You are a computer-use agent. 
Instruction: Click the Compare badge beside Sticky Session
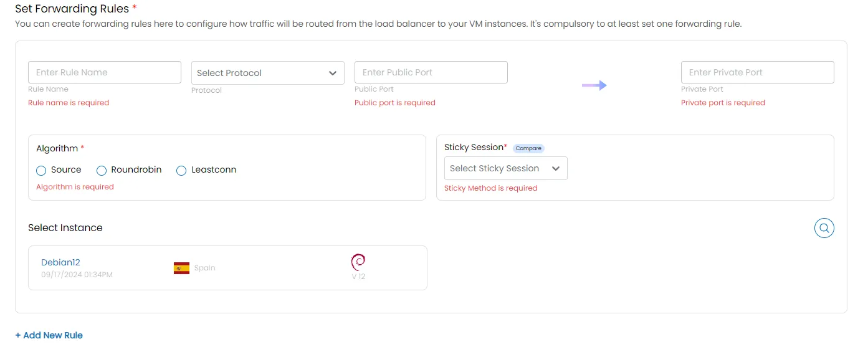click(528, 148)
